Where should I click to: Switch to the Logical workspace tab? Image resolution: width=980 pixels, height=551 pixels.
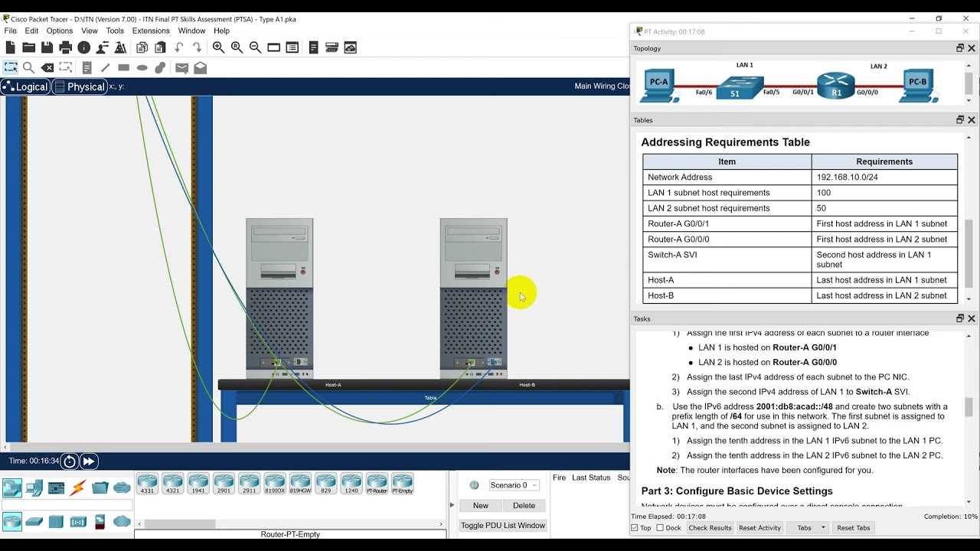point(25,86)
